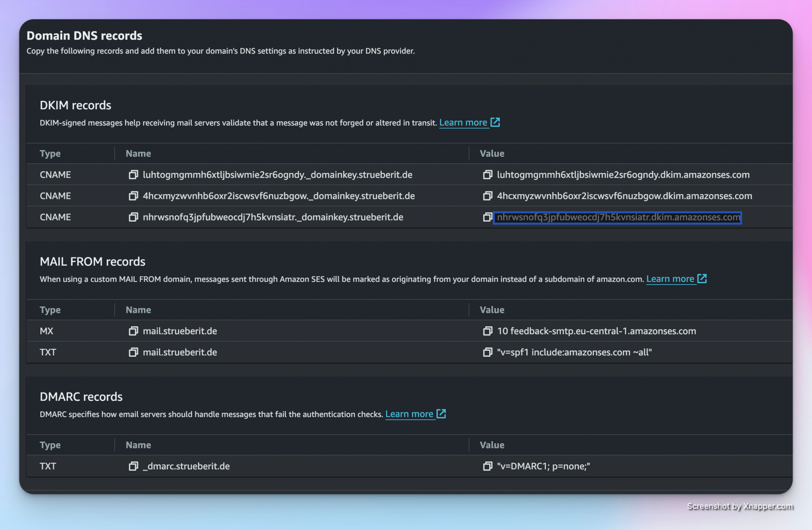The width and height of the screenshot is (812, 530).
Task: Copy the 4hcxmyzw dkim.amazonses.com value
Action: point(487,196)
